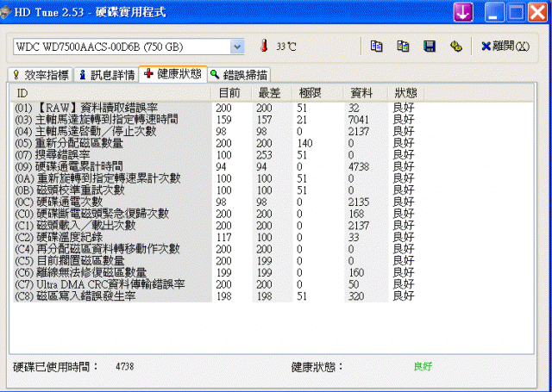Click the purple download arrow titlebar button

pyautogui.click(x=463, y=12)
